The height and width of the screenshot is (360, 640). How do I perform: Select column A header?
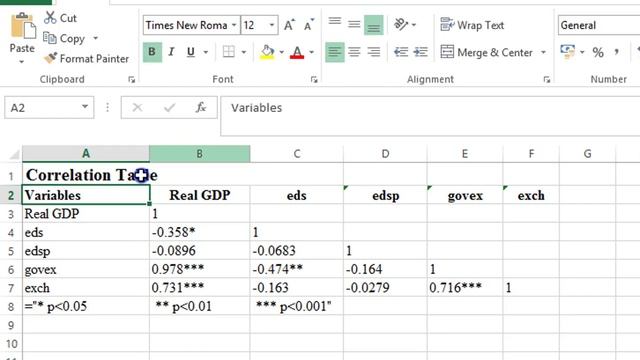tap(86, 154)
